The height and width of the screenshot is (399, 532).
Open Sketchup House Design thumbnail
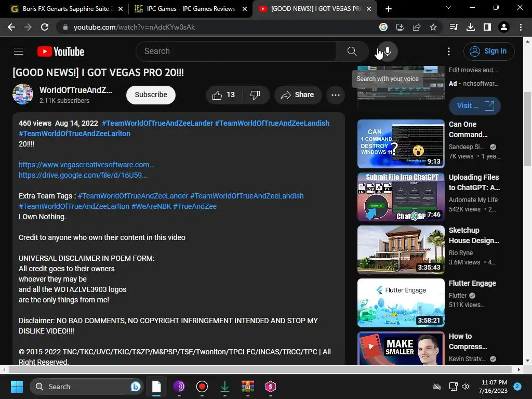tap(401, 250)
